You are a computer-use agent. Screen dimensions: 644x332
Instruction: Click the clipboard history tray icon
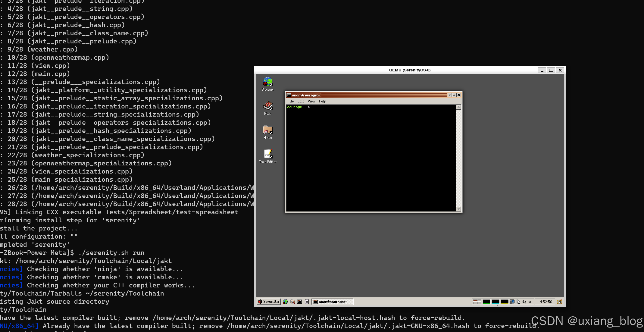tap(518, 302)
